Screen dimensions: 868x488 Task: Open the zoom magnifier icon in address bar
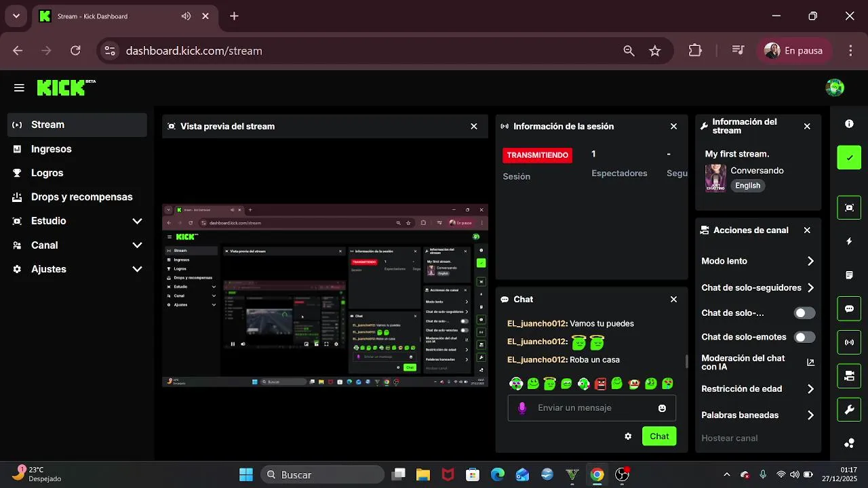tap(629, 51)
